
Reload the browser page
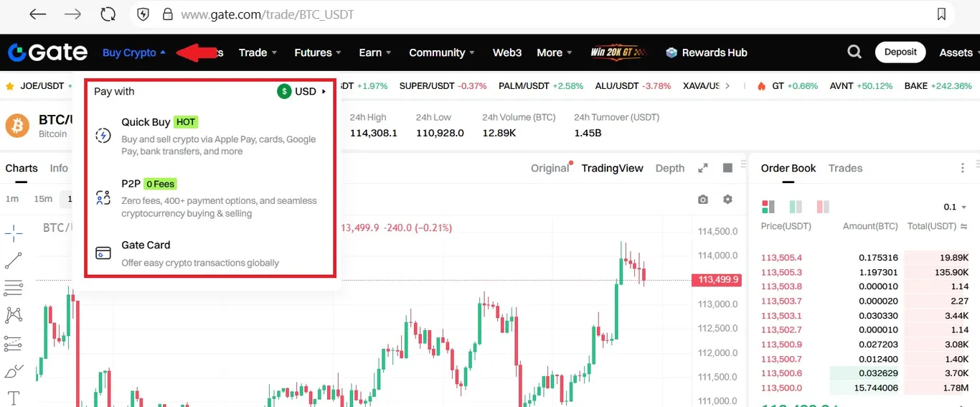(108, 14)
